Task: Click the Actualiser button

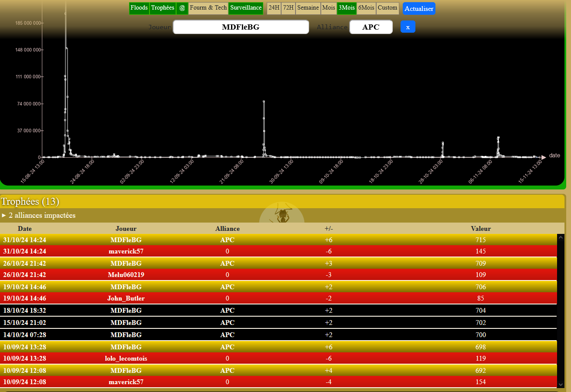Action: coord(419,9)
